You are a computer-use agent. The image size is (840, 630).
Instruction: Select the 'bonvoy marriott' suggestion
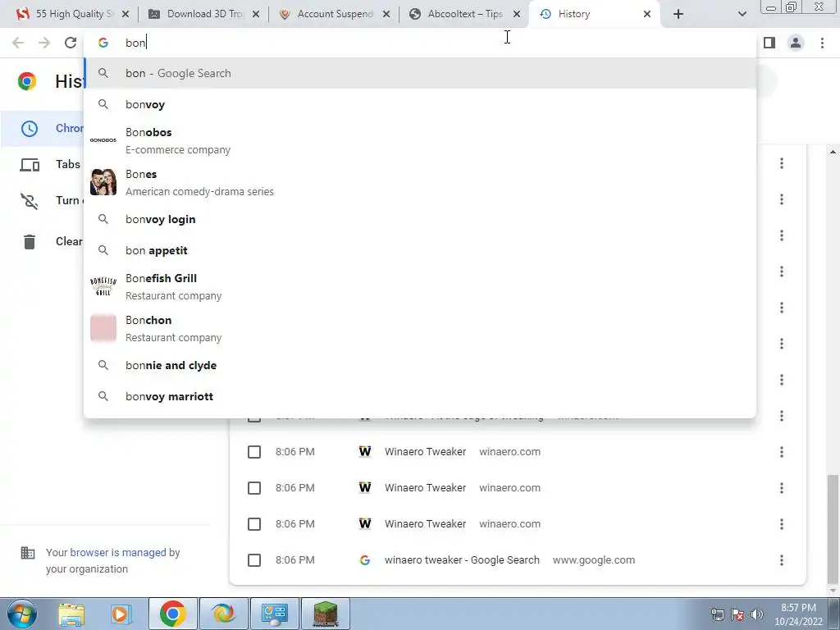tap(420, 396)
